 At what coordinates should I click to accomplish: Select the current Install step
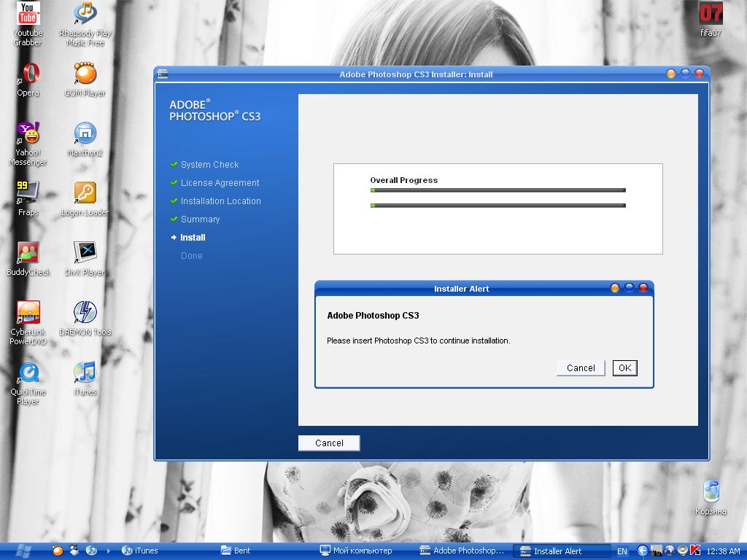(193, 237)
